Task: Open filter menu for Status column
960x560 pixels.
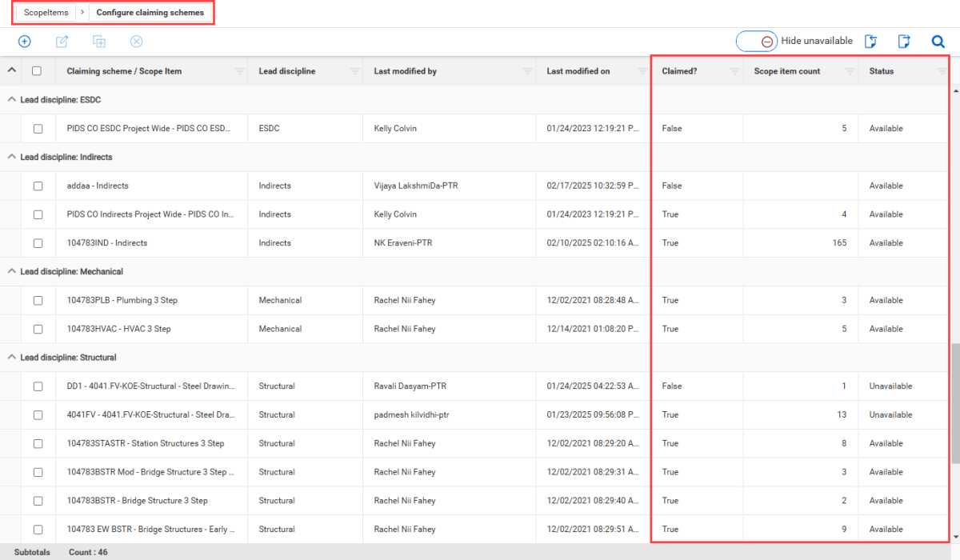Action: (942, 71)
